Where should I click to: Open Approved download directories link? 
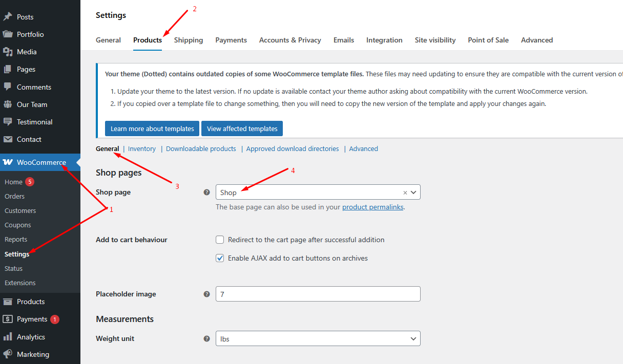(293, 149)
